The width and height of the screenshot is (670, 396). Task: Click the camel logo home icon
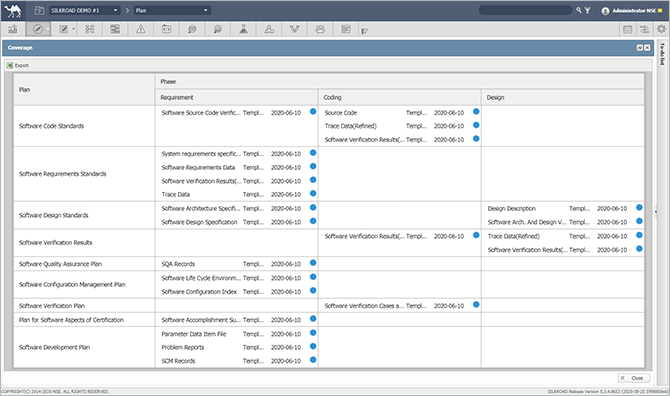[13, 11]
